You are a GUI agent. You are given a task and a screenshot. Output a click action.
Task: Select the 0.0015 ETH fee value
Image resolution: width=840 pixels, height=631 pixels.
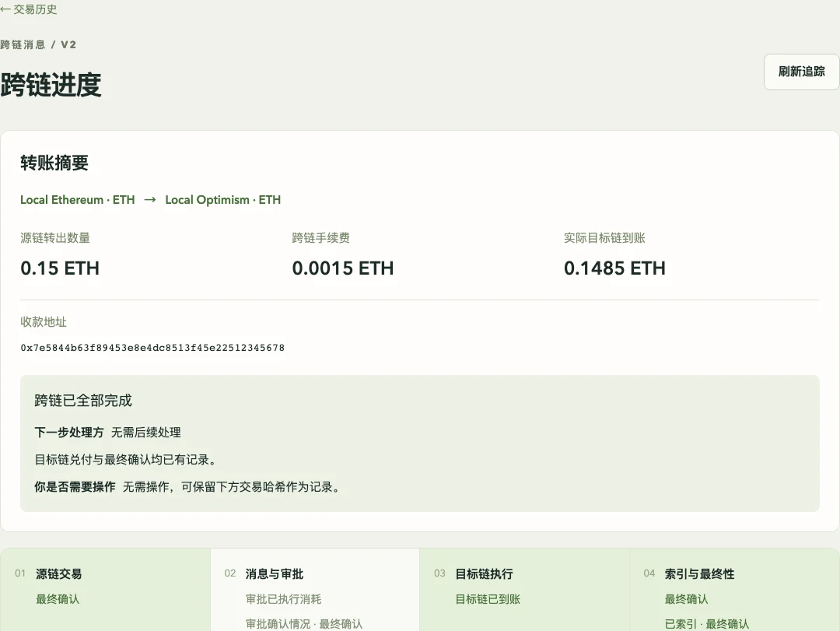(343, 268)
